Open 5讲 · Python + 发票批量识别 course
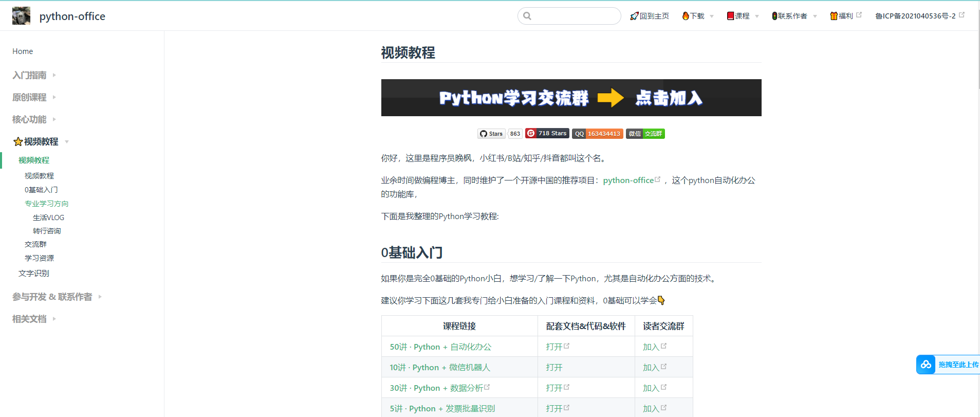The height and width of the screenshot is (417, 980). point(442,409)
